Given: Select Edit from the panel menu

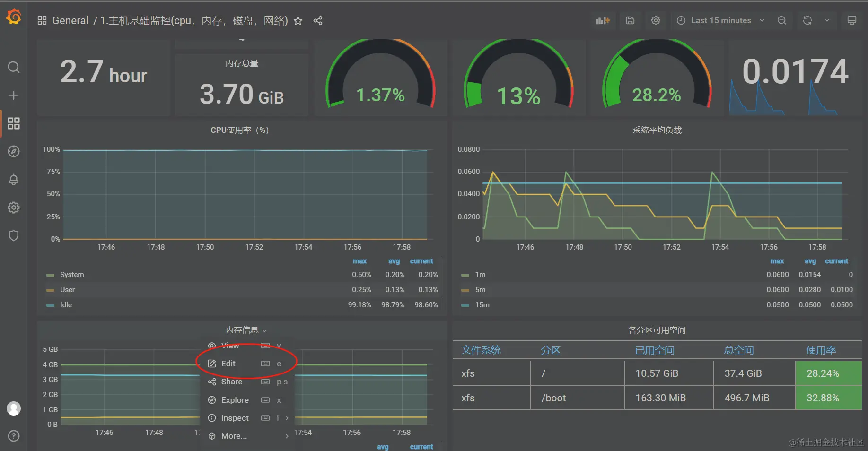Looking at the screenshot, I should [246, 364].
